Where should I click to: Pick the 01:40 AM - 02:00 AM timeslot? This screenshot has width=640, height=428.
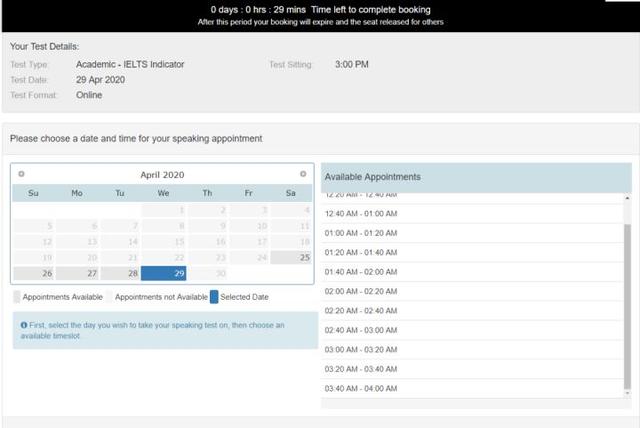click(472, 272)
